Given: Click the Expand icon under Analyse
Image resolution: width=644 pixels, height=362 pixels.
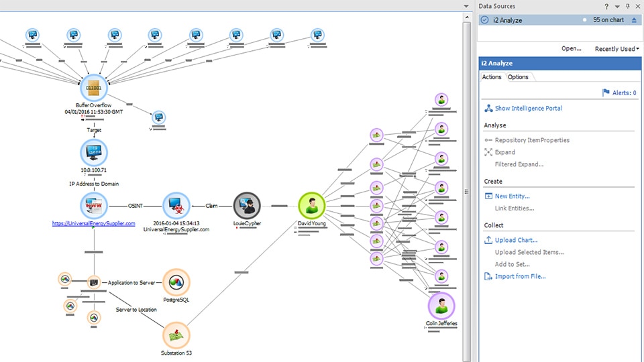Looking at the screenshot, I should tap(488, 152).
